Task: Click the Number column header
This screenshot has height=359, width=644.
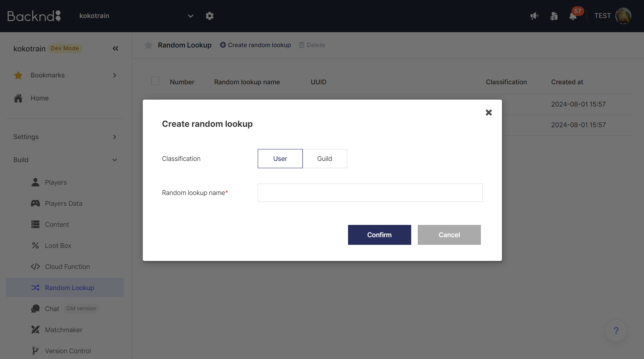Action: tap(182, 82)
